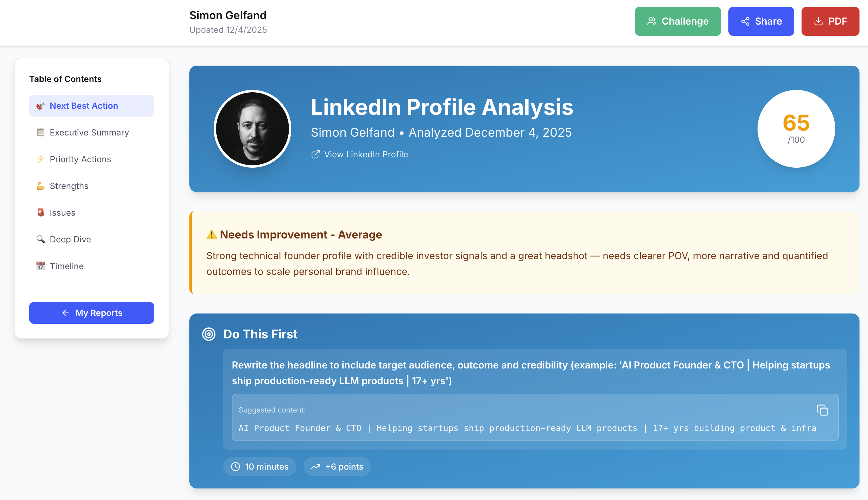This screenshot has width=868, height=500.
Task: Click the green Challenge button
Action: point(678,21)
